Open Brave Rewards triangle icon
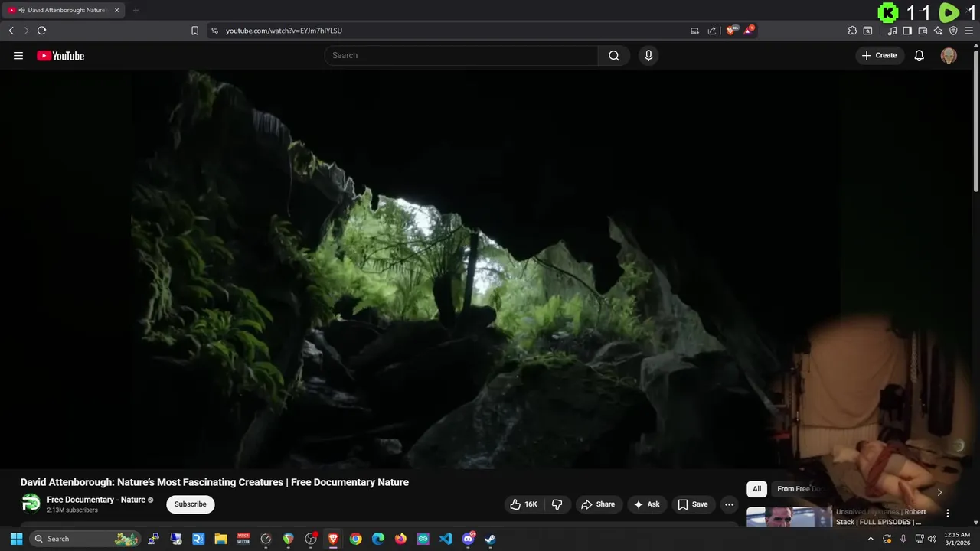The image size is (980, 551). (x=749, y=31)
